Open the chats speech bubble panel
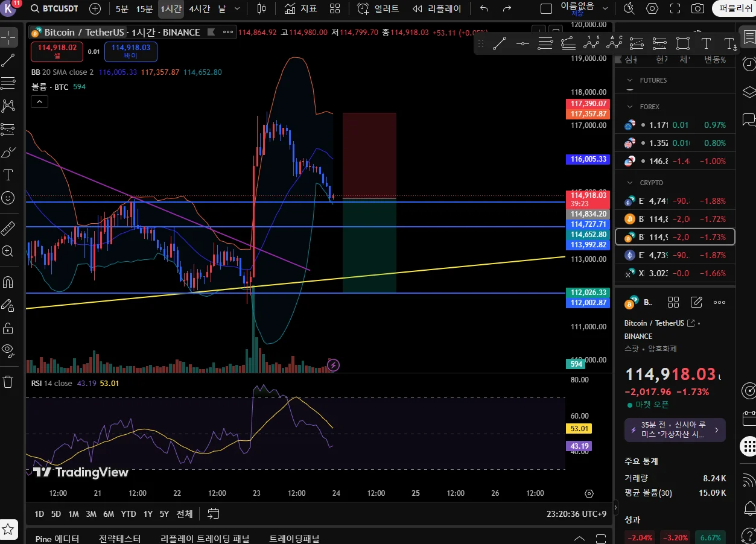756x544 pixels. click(748, 119)
